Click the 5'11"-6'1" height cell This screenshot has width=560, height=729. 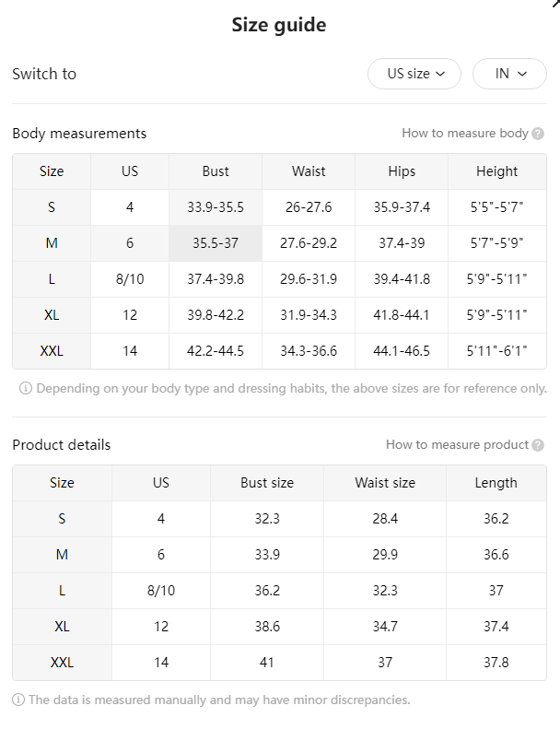click(496, 351)
